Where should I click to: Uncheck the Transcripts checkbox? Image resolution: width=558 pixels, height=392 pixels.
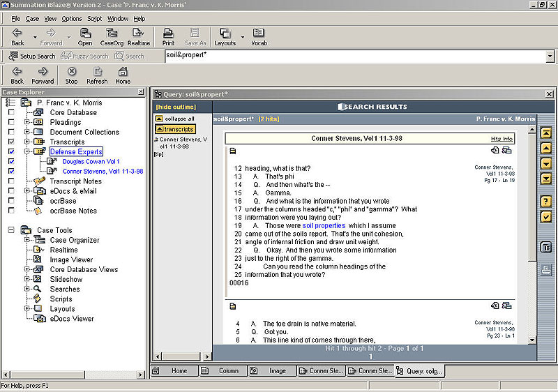(x=11, y=142)
